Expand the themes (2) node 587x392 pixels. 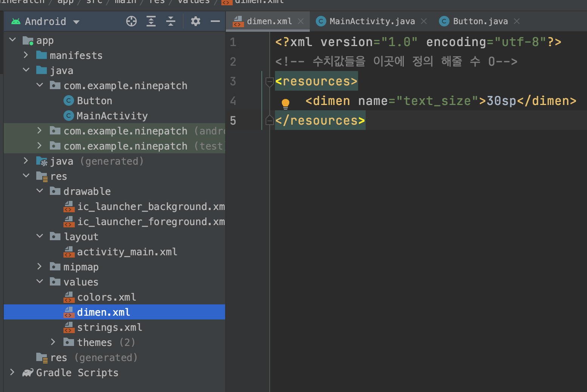click(53, 342)
